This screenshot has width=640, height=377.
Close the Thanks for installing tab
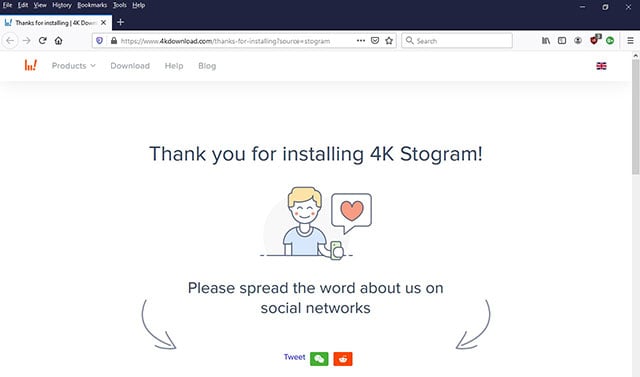tap(104, 22)
